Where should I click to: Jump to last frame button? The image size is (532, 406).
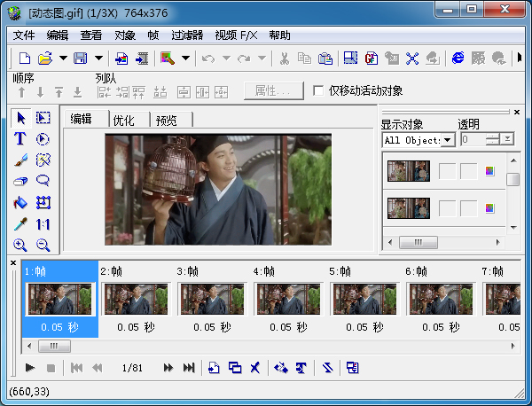(189, 367)
